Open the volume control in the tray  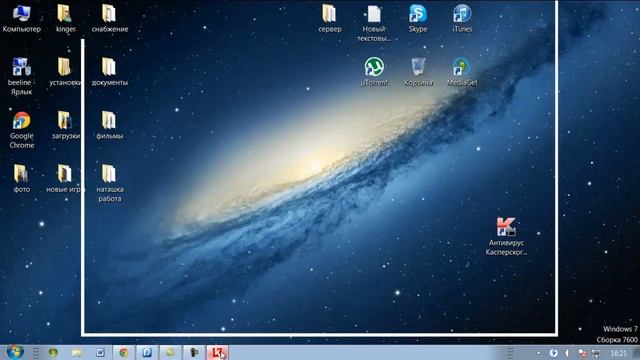(567, 353)
